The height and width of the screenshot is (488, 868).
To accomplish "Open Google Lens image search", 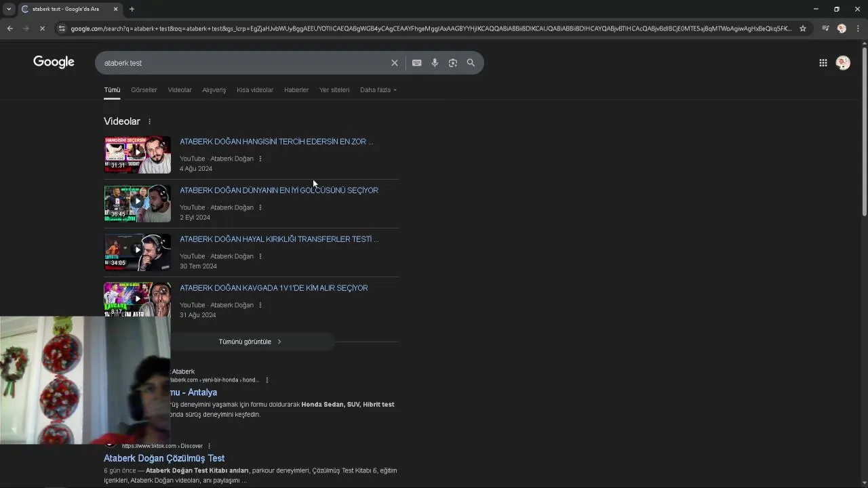I will pos(453,63).
